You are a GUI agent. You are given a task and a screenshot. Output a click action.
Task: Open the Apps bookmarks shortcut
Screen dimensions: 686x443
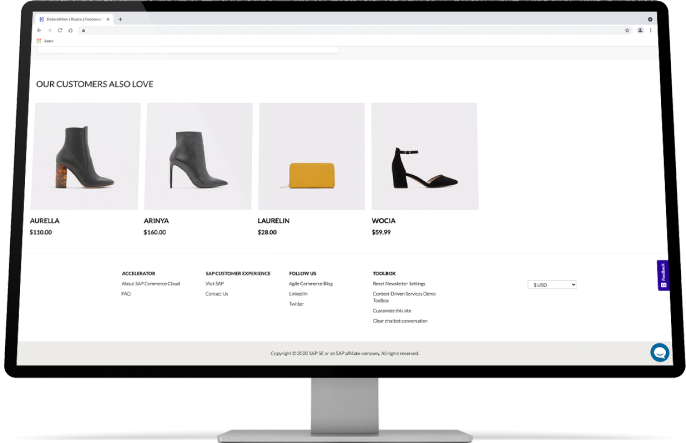pos(45,41)
